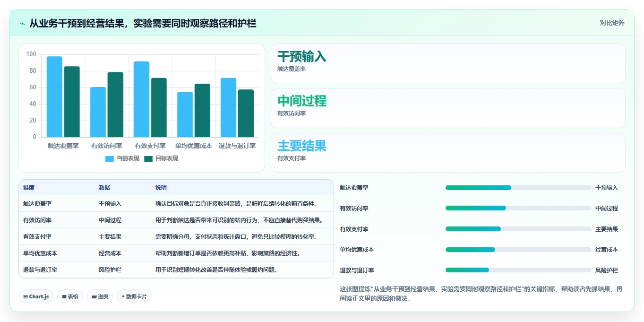Click the table description starting 需要明确分母
This screenshot has height=322, width=644.
(236, 237)
